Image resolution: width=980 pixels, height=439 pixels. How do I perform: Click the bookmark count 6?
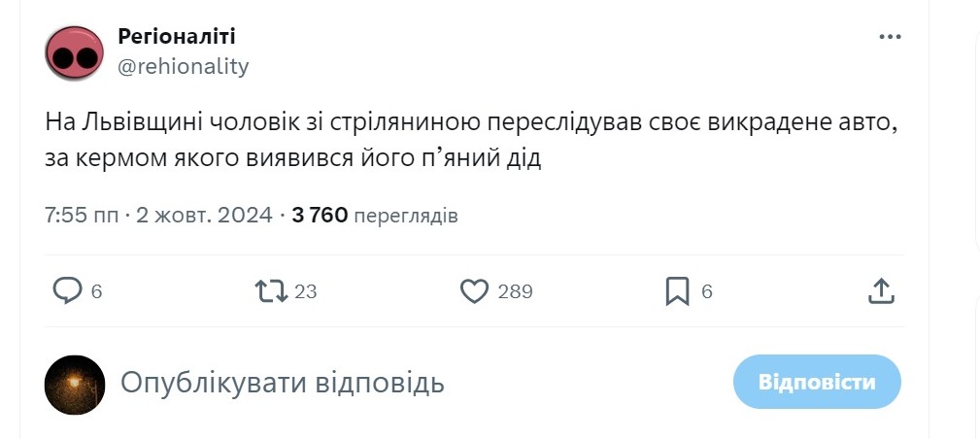(706, 291)
